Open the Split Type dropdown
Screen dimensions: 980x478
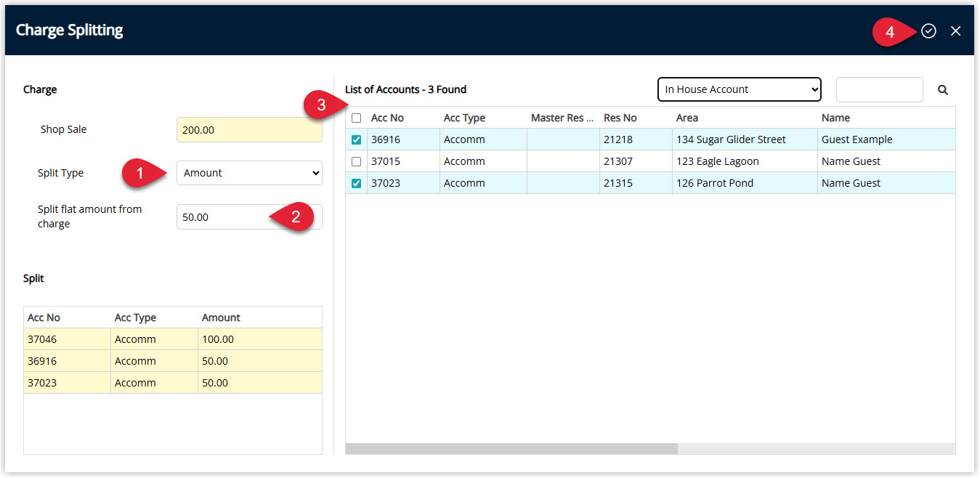pyautogui.click(x=249, y=173)
